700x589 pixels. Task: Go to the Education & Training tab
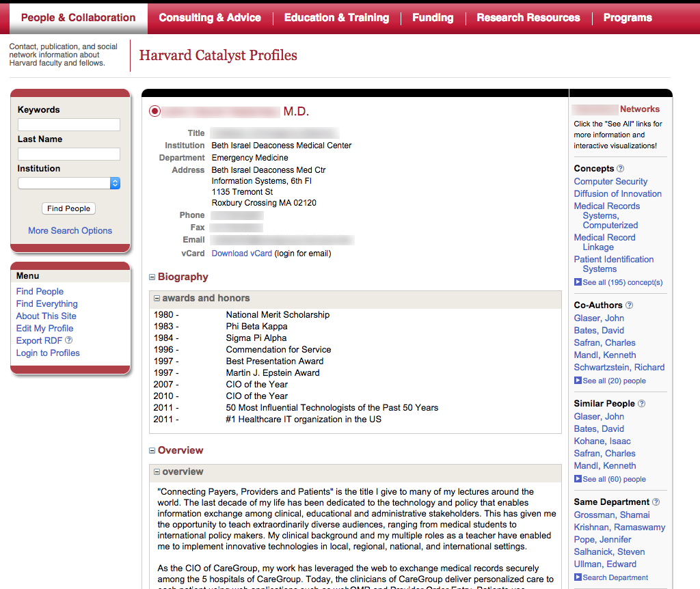tap(336, 18)
